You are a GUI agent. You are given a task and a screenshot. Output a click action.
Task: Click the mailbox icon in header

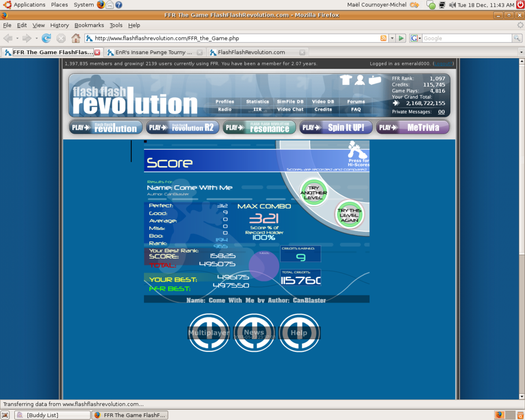click(375, 79)
